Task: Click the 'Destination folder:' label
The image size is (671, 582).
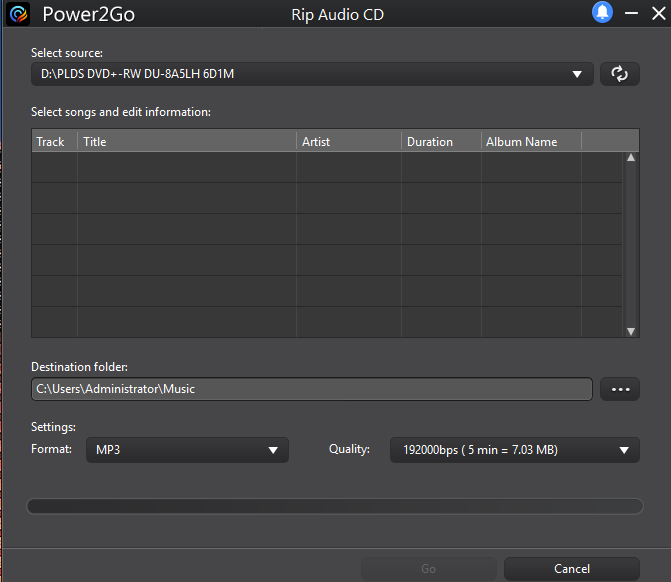Action: click(79, 367)
